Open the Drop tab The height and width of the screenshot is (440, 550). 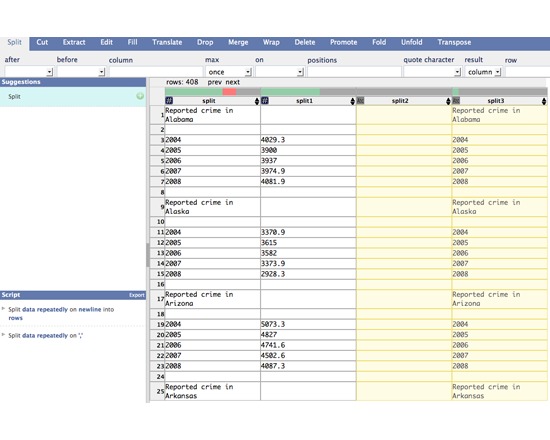[x=205, y=42]
